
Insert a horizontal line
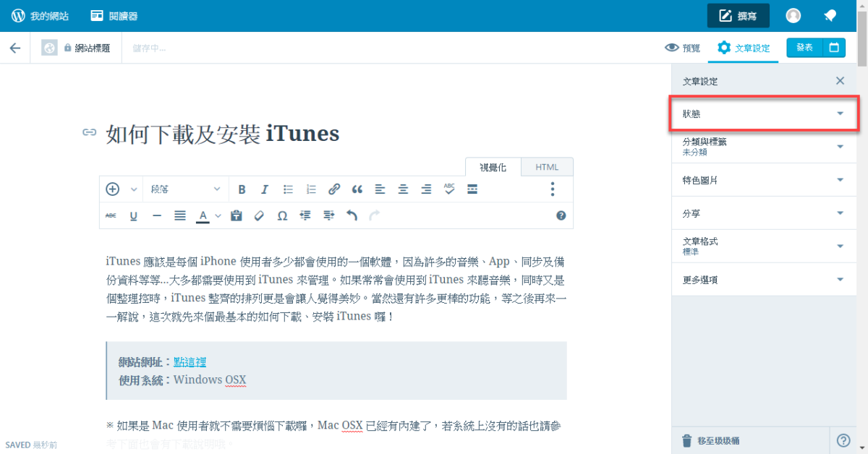pyautogui.click(x=157, y=215)
